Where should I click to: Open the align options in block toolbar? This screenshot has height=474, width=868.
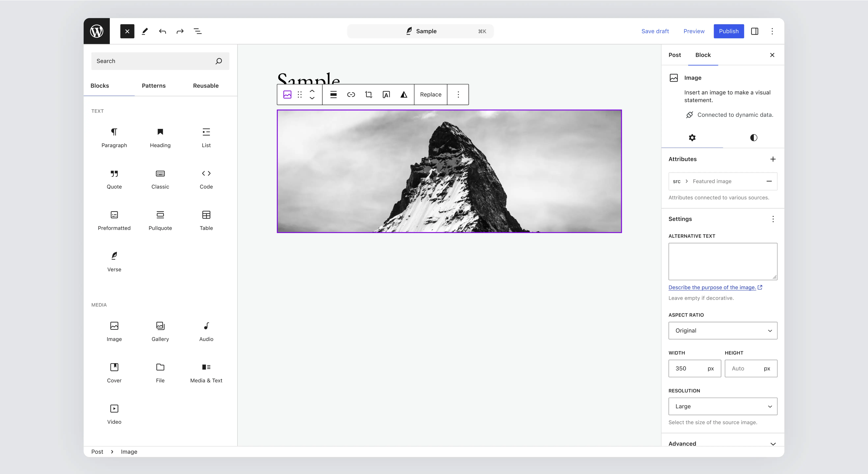(x=333, y=95)
